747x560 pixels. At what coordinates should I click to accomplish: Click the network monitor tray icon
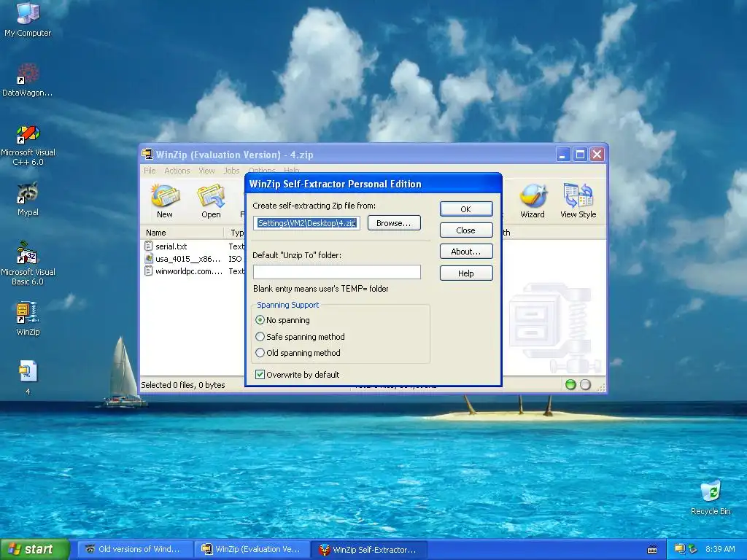coord(680,549)
